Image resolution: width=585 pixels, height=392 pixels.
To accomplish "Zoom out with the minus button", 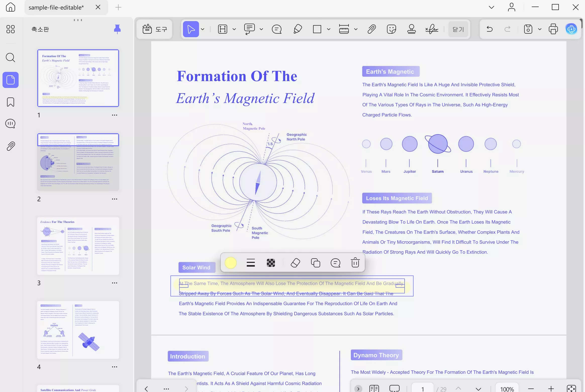I will click(531, 389).
